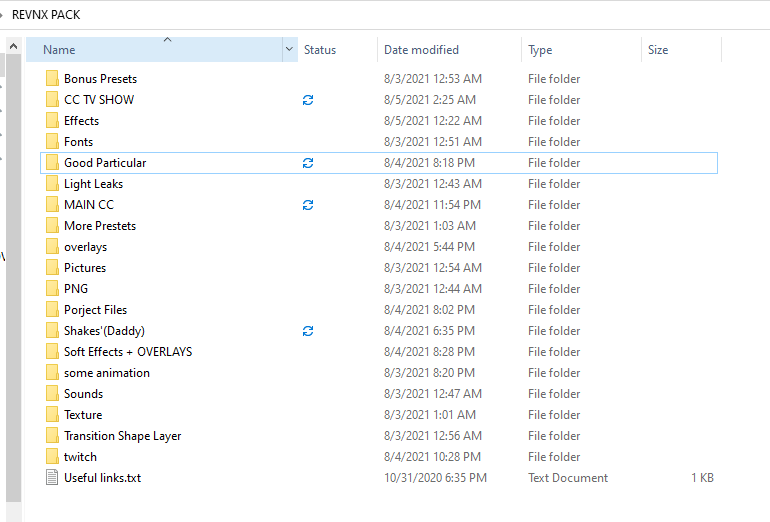
Task: Select the Transition Shape Layer folder
Action: pos(379,436)
